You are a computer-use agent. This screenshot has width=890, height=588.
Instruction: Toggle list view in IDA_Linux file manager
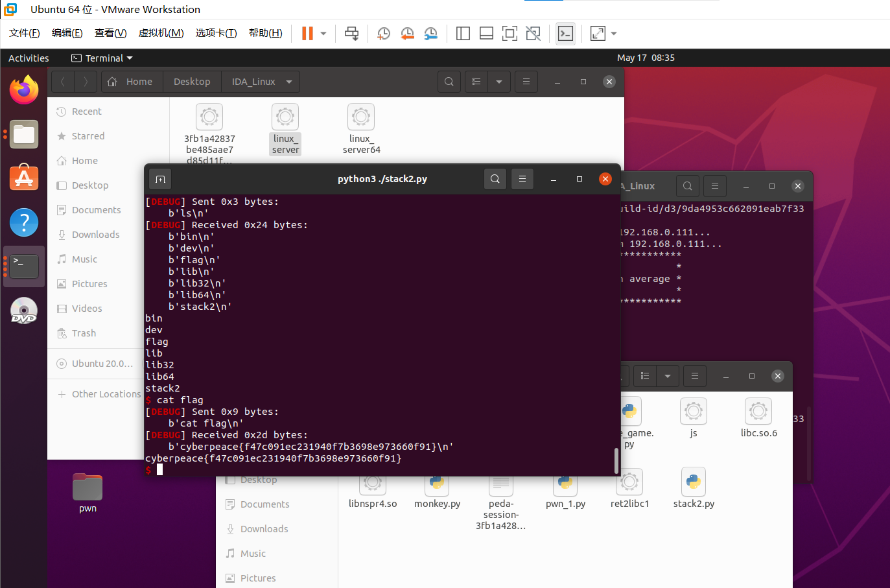coord(476,82)
